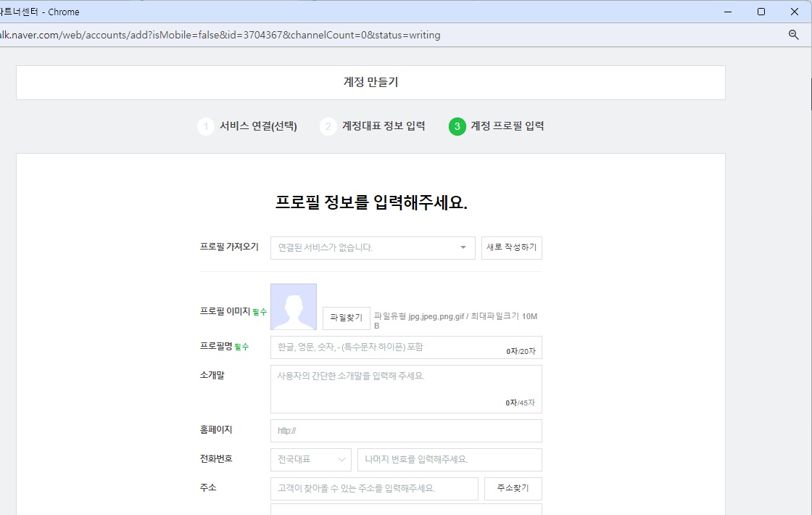Viewport: 812px width, 515px height.
Task: Click the 홈페이지 http:// input field
Action: click(406, 430)
